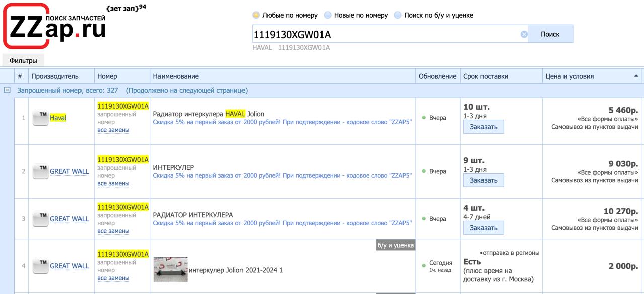Click 'все замены' in row 2
This screenshot has height=294, width=644.
[x=113, y=183]
